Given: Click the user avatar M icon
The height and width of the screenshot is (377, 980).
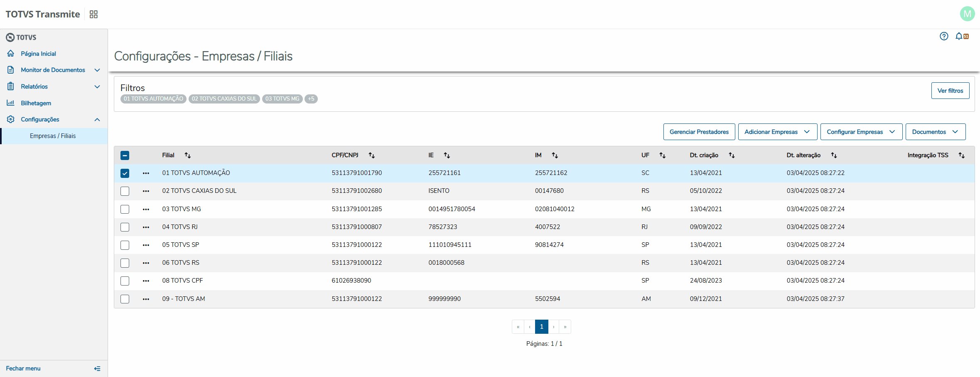Looking at the screenshot, I should click(967, 14).
